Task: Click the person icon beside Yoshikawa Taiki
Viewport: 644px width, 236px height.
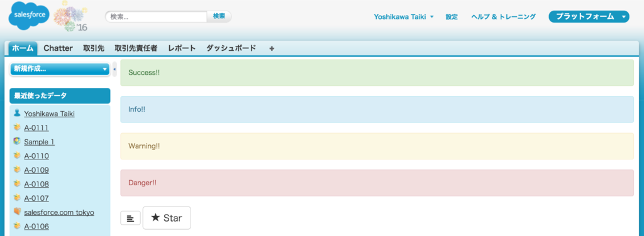Action: click(17, 114)
